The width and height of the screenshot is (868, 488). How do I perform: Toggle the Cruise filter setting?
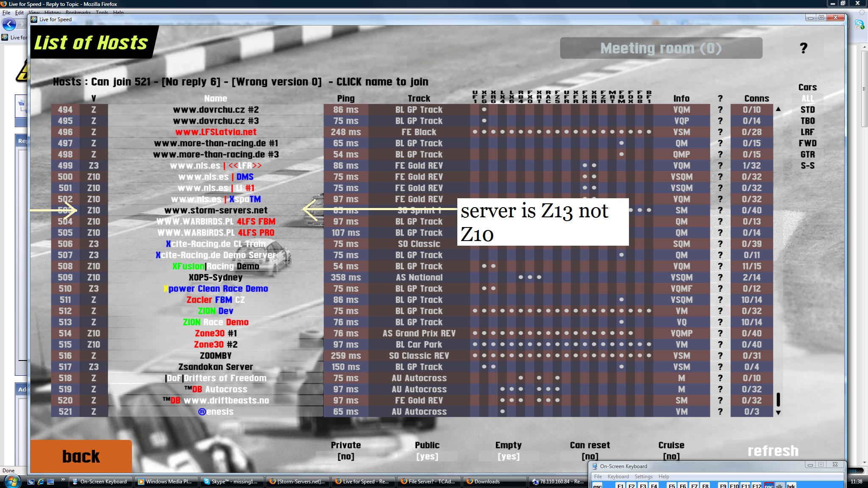(x=671, y=456)
